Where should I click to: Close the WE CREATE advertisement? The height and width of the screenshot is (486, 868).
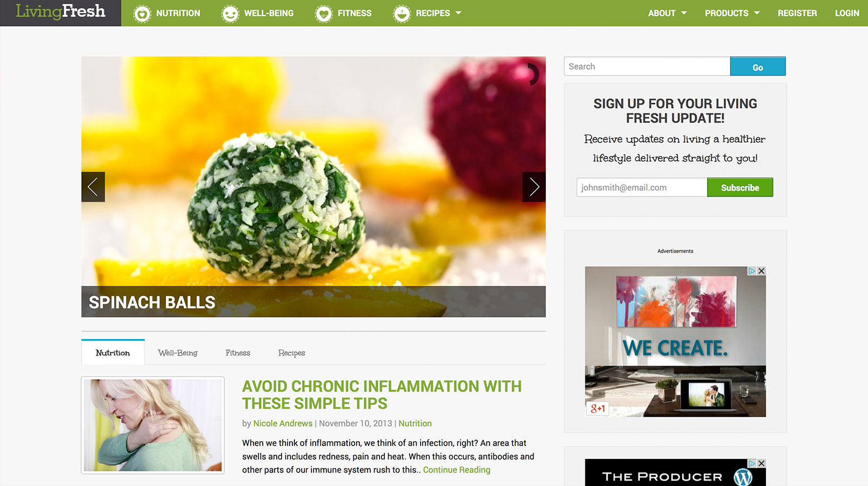[x=762, y=271]
